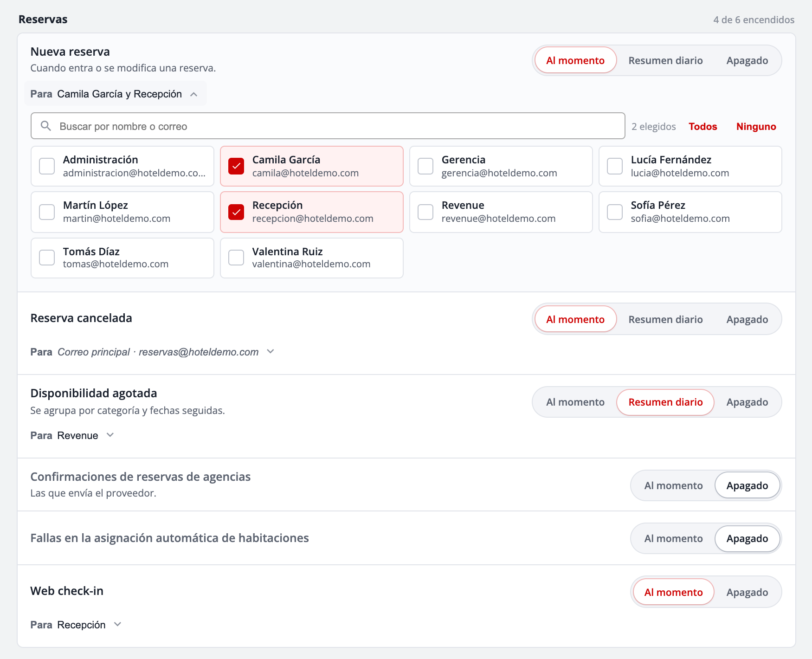Uncheck the Recepción recipient checkbox
The height and width of the screenshot is (659, 812).
tap(236, 212)
